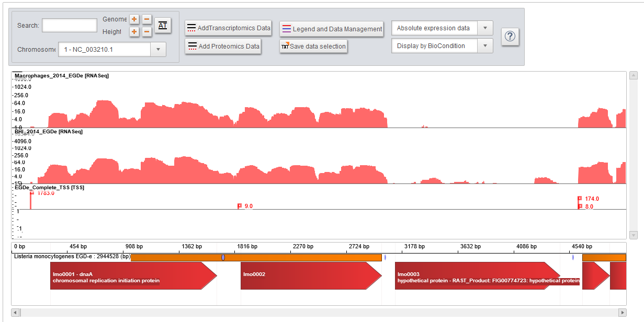The height and width of the screenshot is (322, 644).
Task: Select the lmo0001 dnaA gene arrow
Action: click(131, 276)
